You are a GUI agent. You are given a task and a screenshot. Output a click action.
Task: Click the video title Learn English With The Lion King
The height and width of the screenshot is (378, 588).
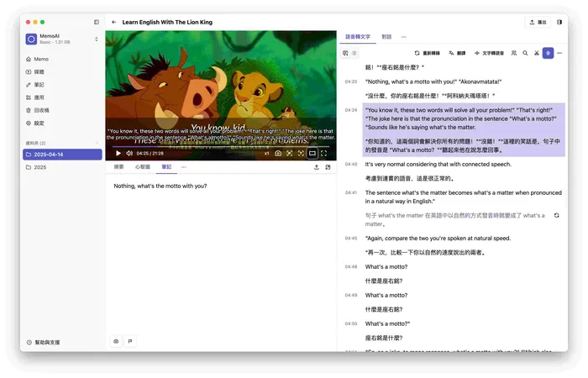167,22
